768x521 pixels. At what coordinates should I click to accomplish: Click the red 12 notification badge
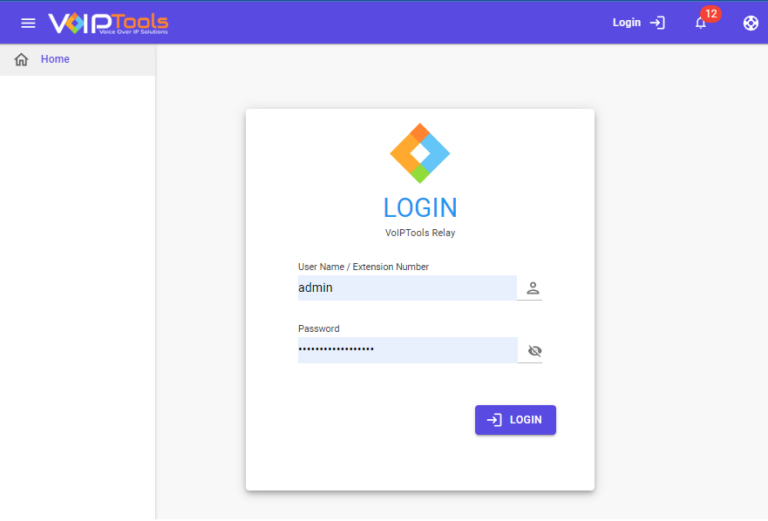click(x=711, y=14)
